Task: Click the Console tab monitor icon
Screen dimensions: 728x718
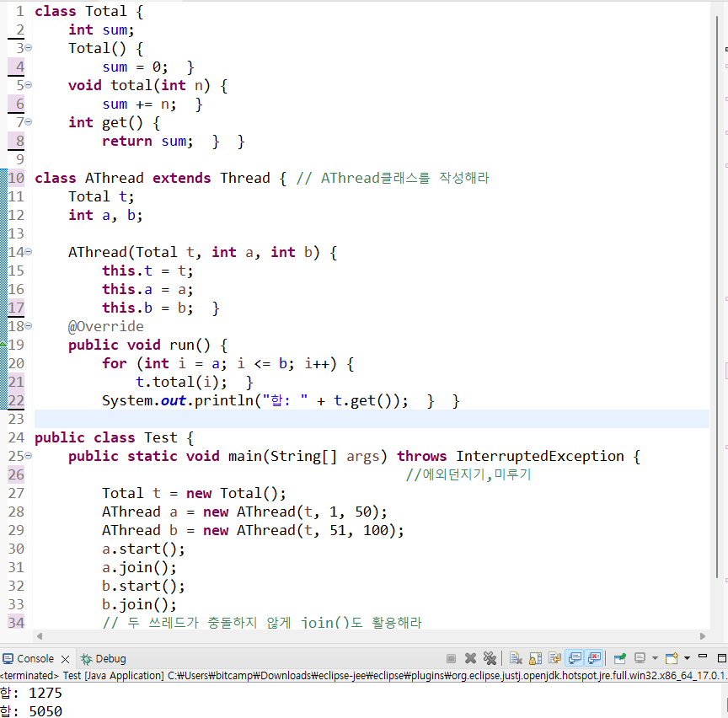Action: click(8, 658)
